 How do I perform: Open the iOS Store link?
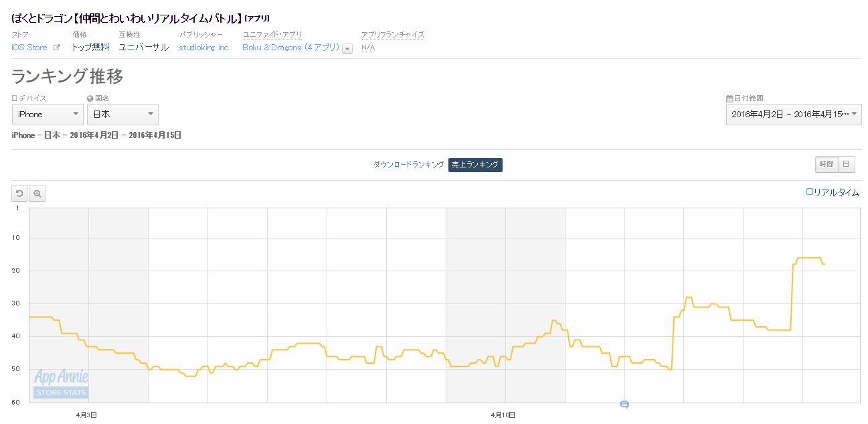tap(29, 48)
